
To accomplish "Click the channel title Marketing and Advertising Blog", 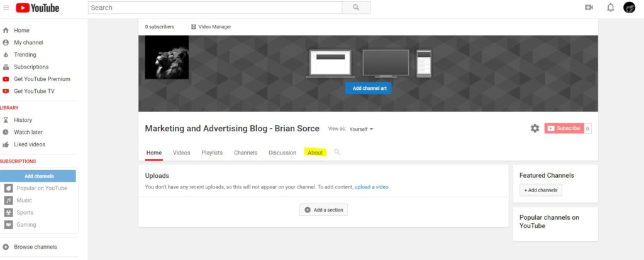I will (x=232, y=128).
